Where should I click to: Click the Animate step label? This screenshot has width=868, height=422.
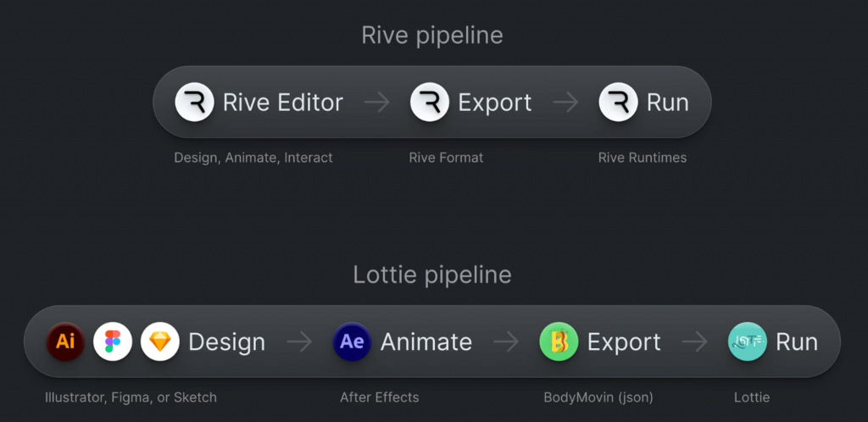pyautogui.click(x=426, y=341)
